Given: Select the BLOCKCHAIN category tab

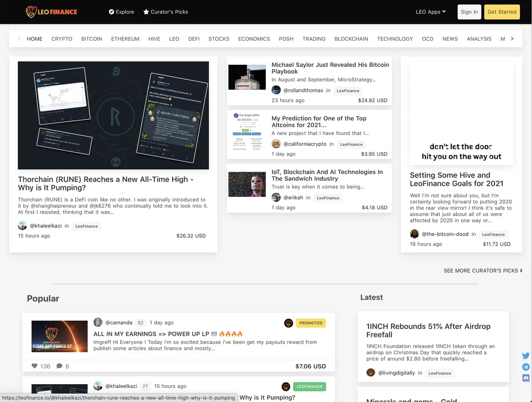Looking at the screenshot, I should 351,39.
